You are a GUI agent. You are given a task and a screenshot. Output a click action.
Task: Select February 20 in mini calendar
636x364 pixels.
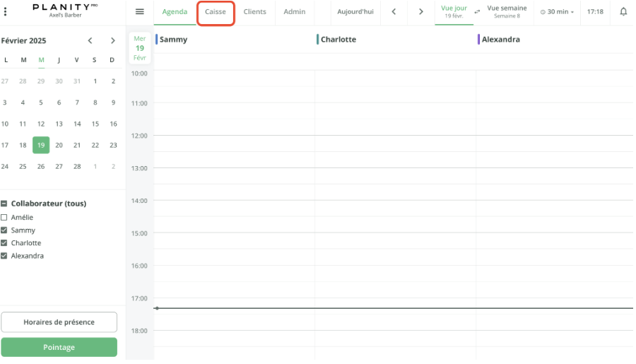(x=59, y=146)
